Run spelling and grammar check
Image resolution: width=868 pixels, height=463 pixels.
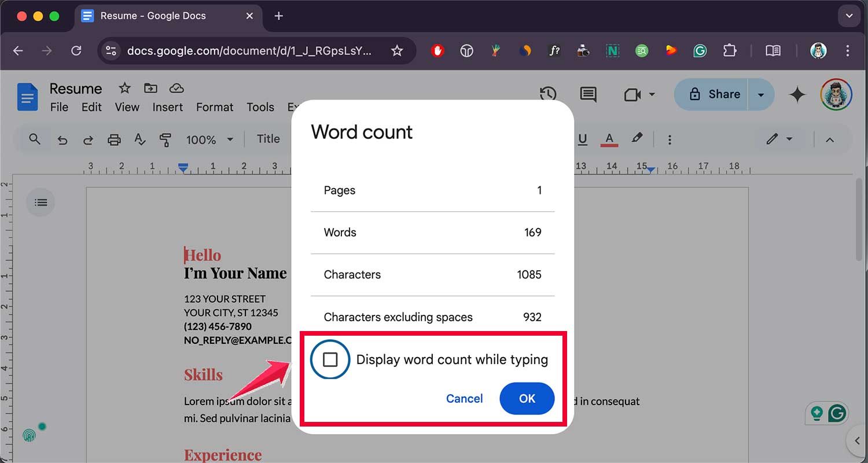click(139, 139)
